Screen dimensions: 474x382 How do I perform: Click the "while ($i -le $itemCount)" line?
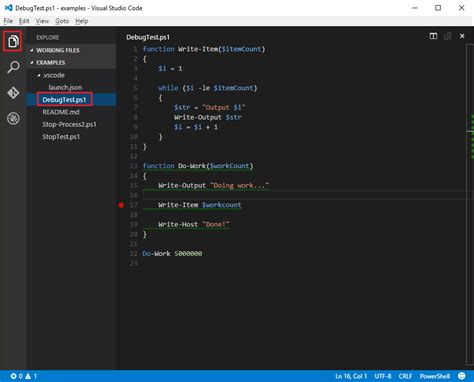[x=208, y=88]
